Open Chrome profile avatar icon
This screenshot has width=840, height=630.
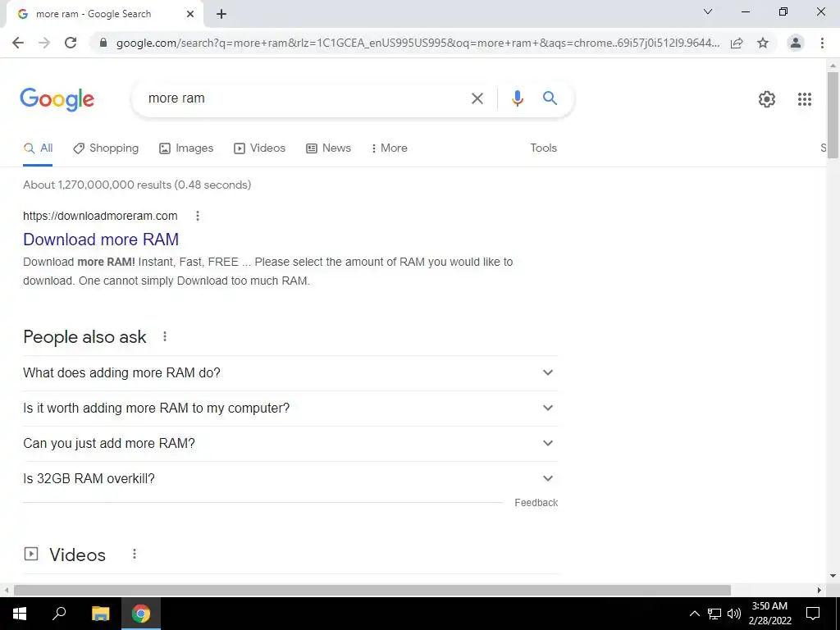coord(796,43)
